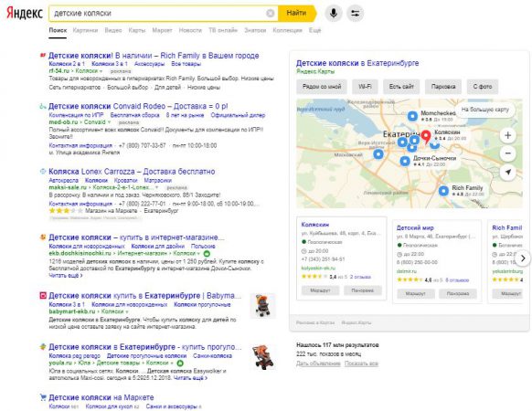Viewport: 532px width, 411px height.
Task: Switch to the Карты tab
Action: click(x=137, y=30)
